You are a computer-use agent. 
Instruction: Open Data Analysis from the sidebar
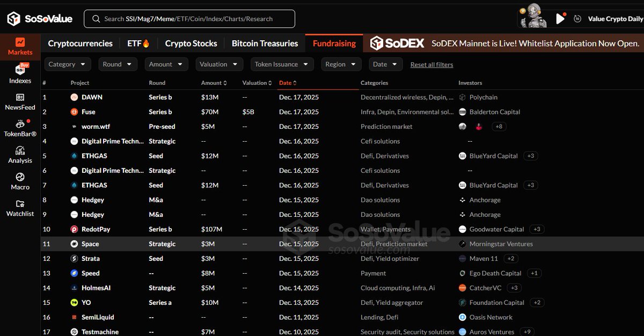20,155
